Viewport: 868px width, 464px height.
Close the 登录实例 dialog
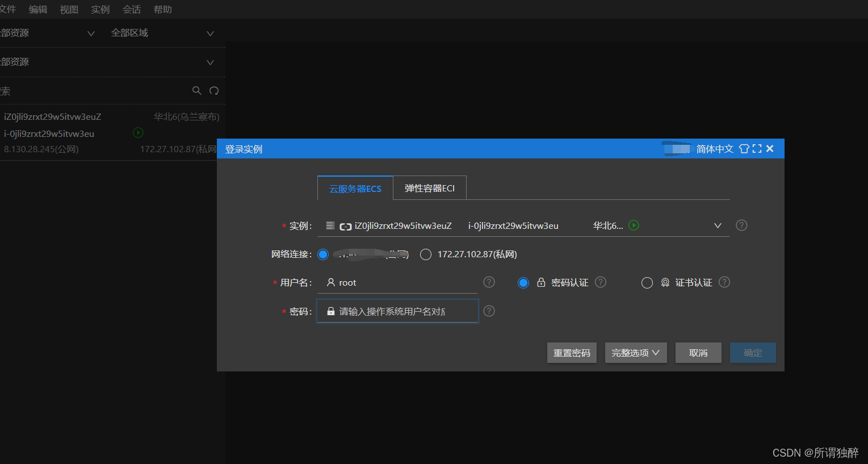coord(770,149)
